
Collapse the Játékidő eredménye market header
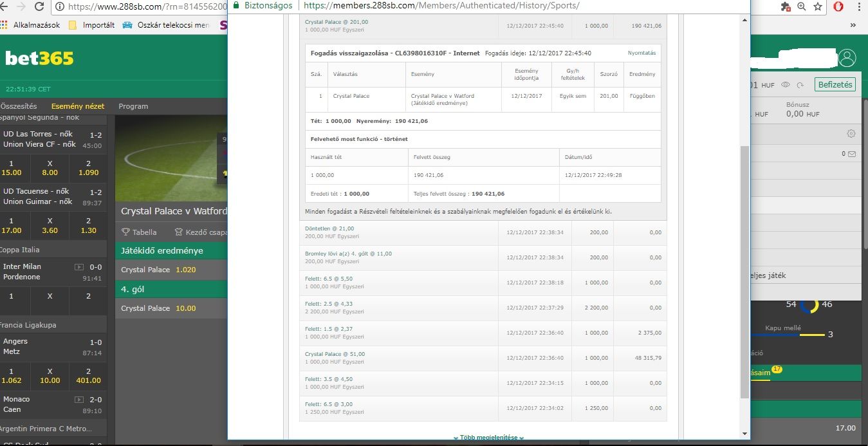(171, 250)
